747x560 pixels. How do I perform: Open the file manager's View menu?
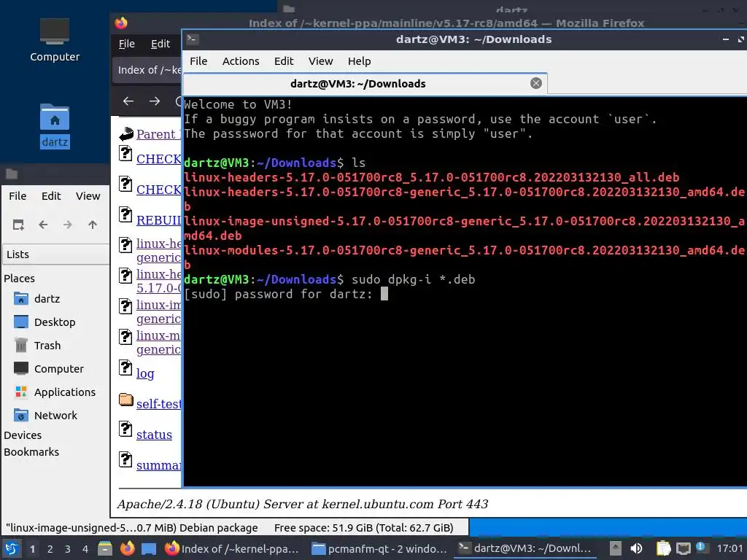[x=88, y=196]
